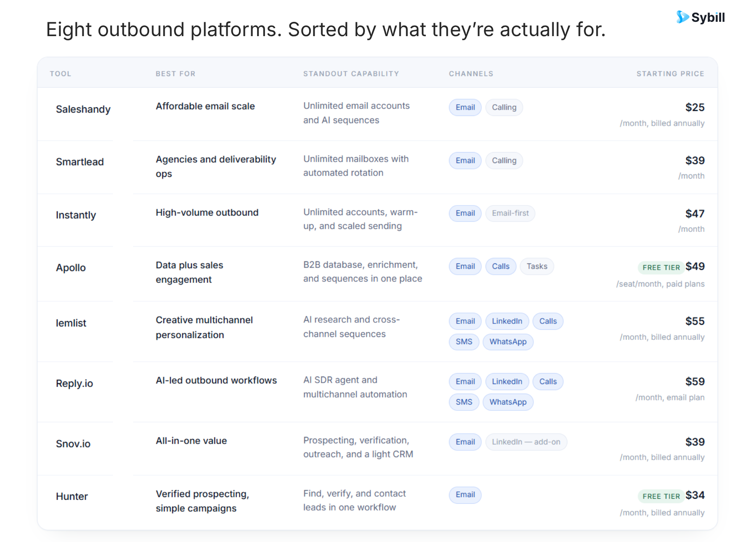The image size is (756, 542).
Task: Click the Calls tag in Apollo row
Action: pyautogui.click(x=501, y=266)
